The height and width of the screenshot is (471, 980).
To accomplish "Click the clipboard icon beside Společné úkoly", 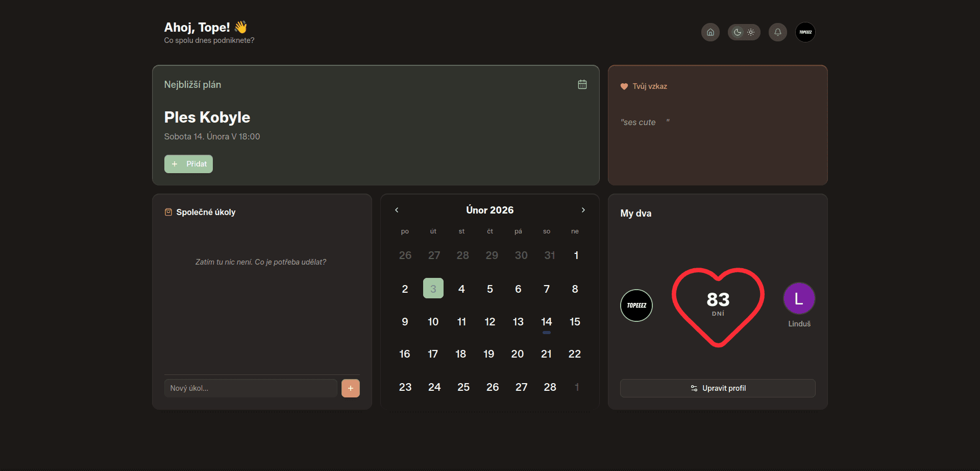I will pos(168,211).
